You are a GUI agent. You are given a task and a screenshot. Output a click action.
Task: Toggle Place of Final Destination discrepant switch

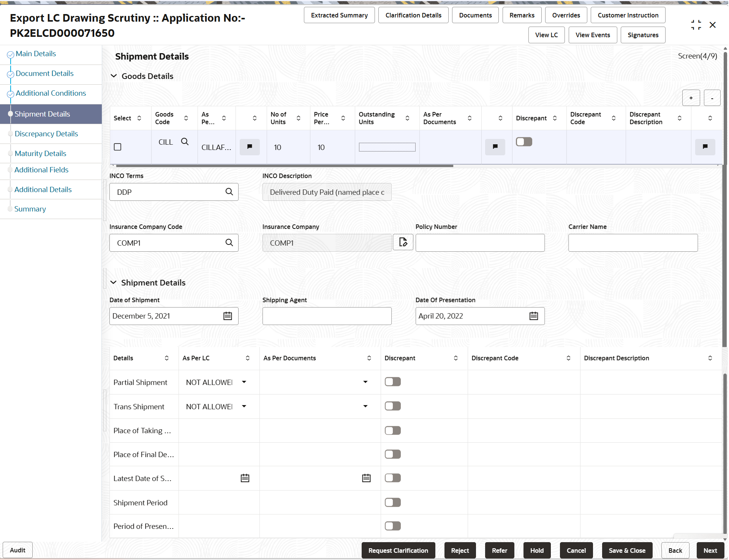point(393,454)
